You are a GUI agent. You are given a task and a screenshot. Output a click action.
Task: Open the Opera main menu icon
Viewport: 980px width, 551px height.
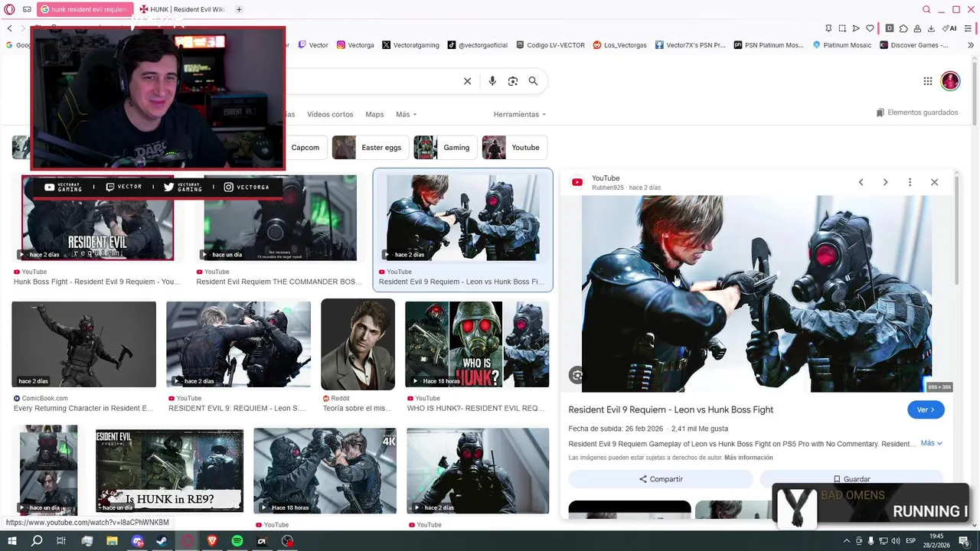point(10,9)
